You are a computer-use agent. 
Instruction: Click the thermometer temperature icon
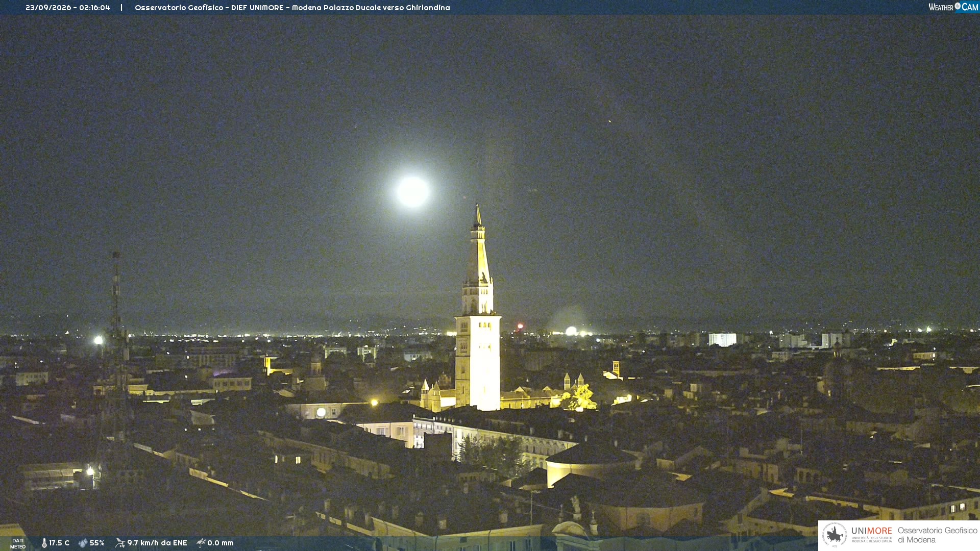44,543
